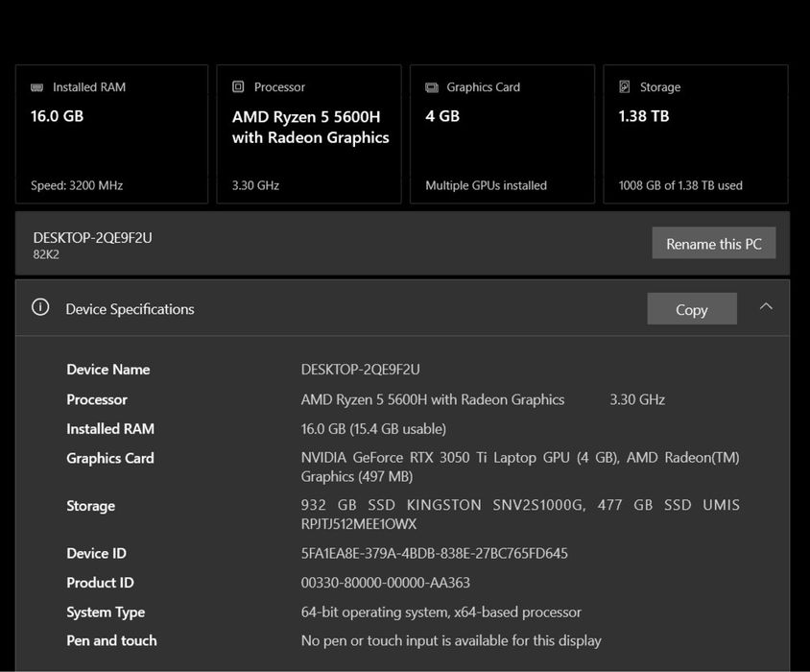This screenshot has width=810, height=672.
Task: Open the AMD Ryzen 5 5600H processor card
Action: [x=309, y=134]
